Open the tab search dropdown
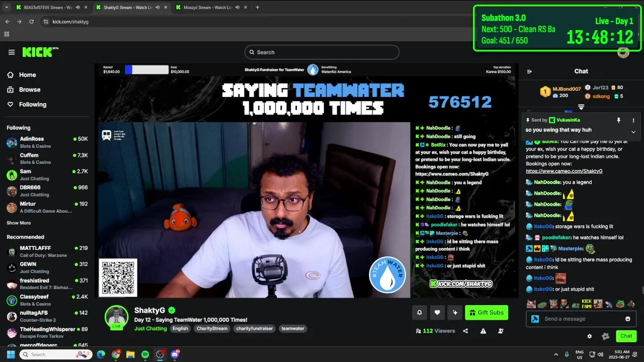This screenshot has width=644, height=362. coord(6,8)
